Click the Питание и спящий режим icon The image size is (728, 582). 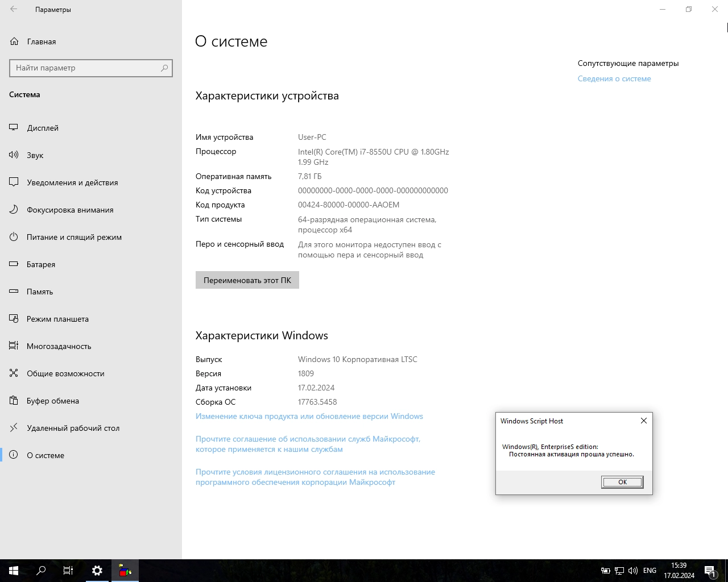pyautogui.click(x=14, y=237)
